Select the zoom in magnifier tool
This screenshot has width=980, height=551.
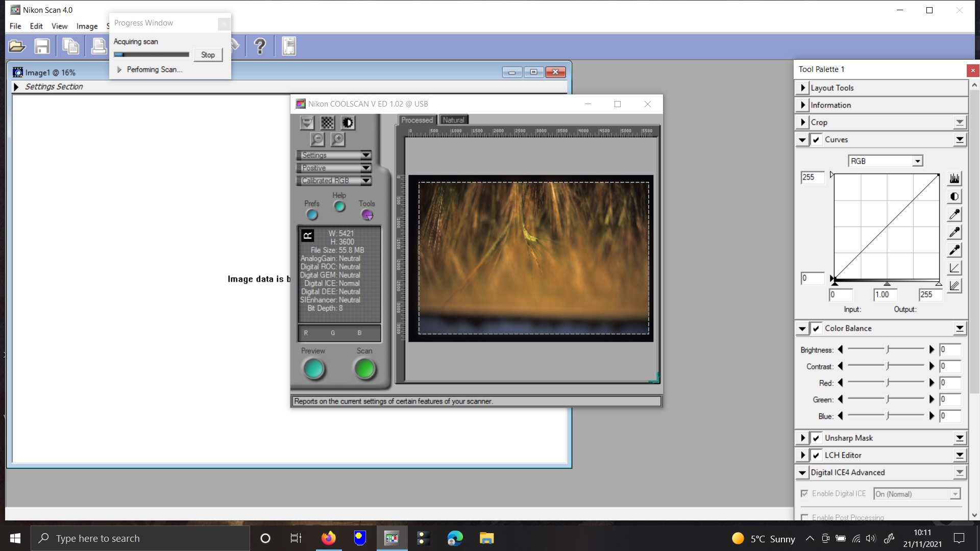click(x=337, y=139)
